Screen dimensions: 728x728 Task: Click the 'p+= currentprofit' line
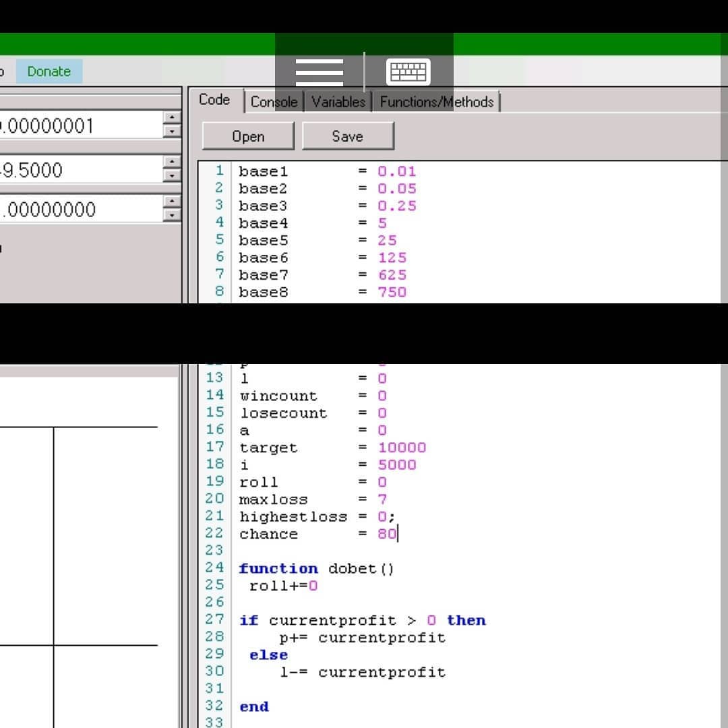(363, 638)
